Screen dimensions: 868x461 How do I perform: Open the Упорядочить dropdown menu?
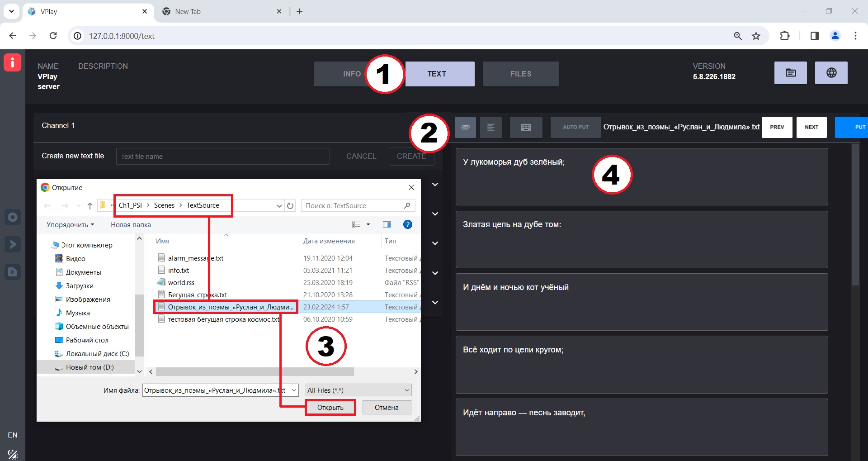[x=70, y=225]
